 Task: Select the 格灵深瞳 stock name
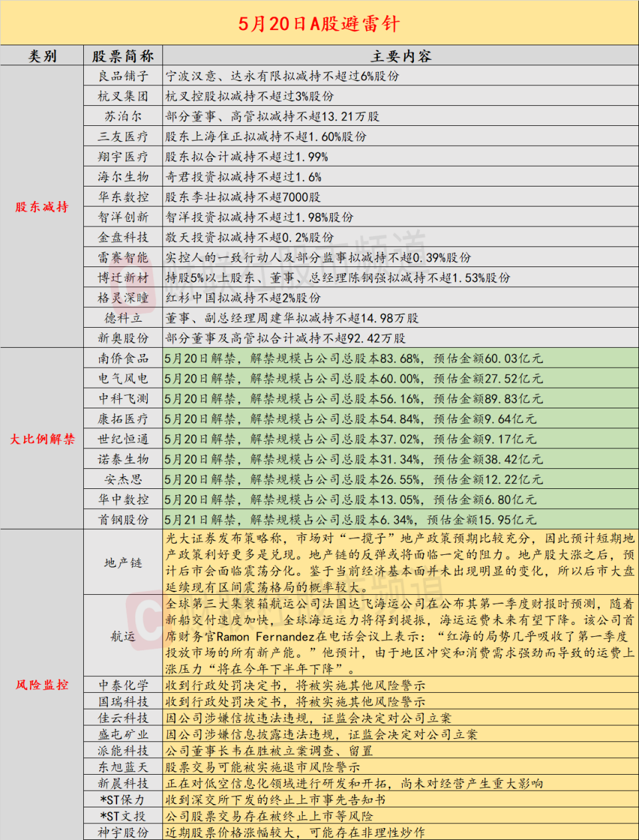[123, 297]
